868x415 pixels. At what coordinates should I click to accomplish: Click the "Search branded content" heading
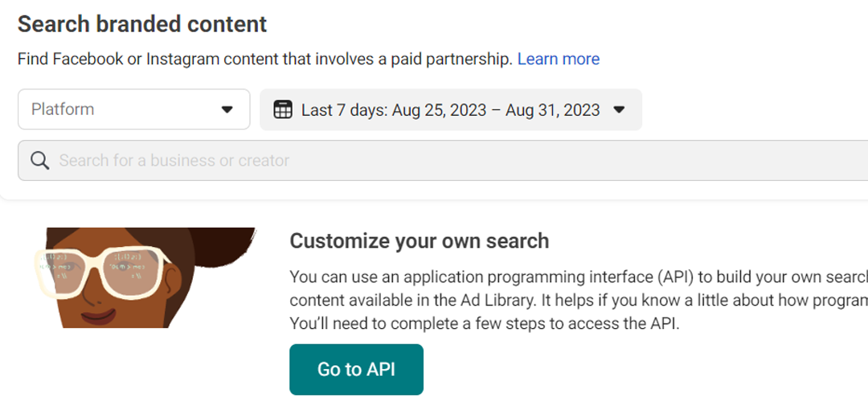point(142,24)
